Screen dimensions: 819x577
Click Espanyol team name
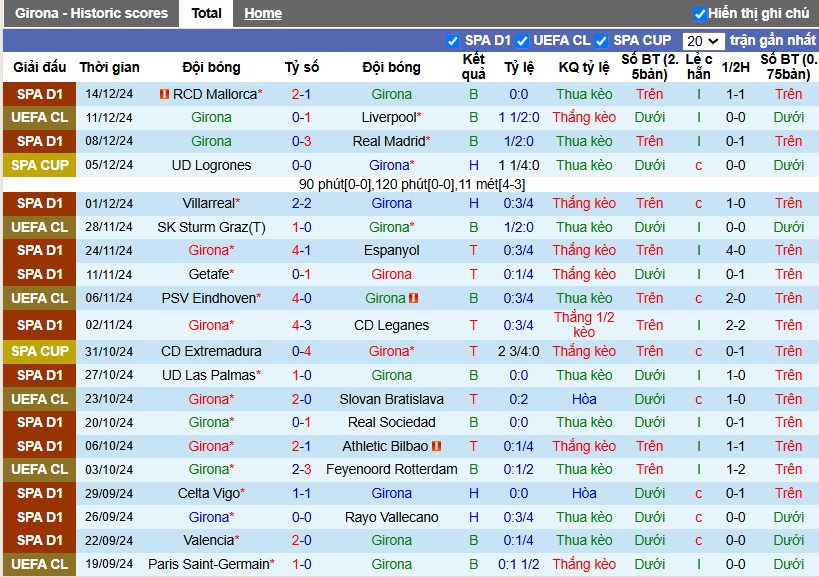[391, 251]
